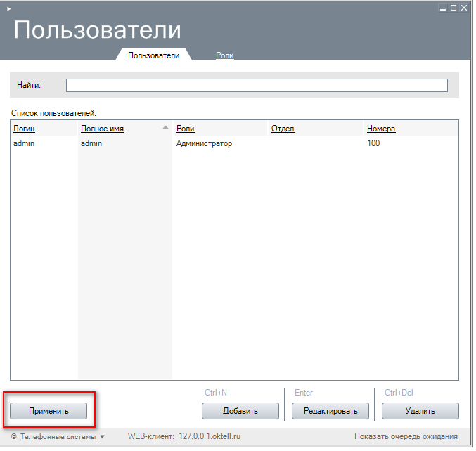Sort the list by Логин column header
The image size is (476, 451).
click(x=24, y=129)
